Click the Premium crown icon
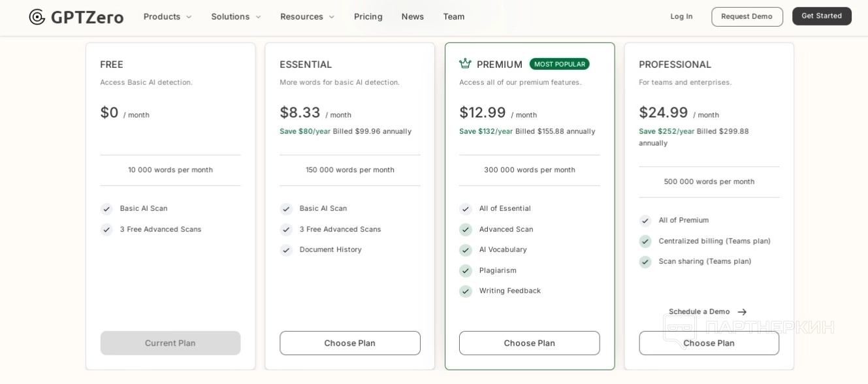868x384 pixels. (465, 64)
